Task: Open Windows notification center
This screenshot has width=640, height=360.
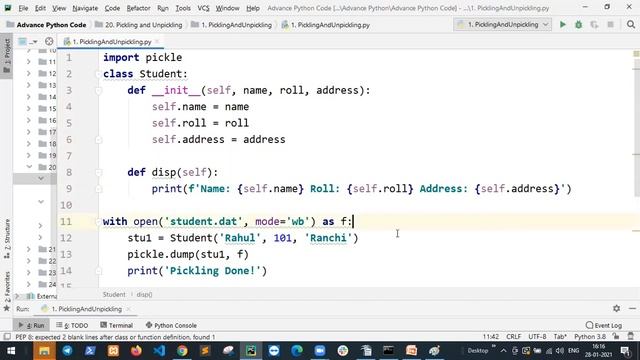Action: [x=625, y=351]
